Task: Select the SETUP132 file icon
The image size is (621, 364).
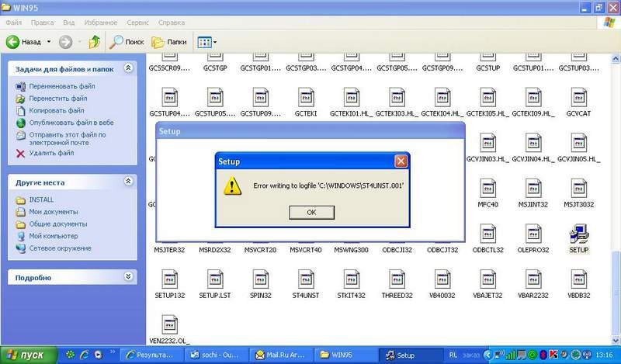Action: click(169, 279)
